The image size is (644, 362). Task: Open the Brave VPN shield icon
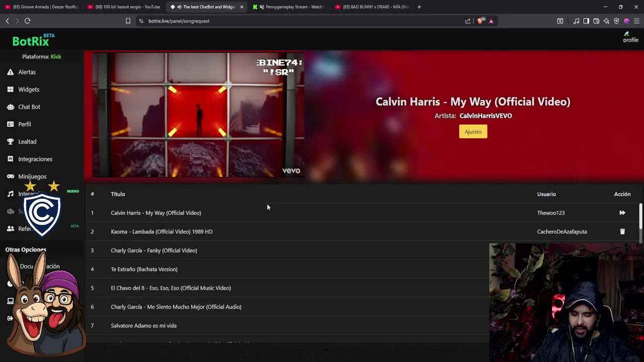point(616,21)
